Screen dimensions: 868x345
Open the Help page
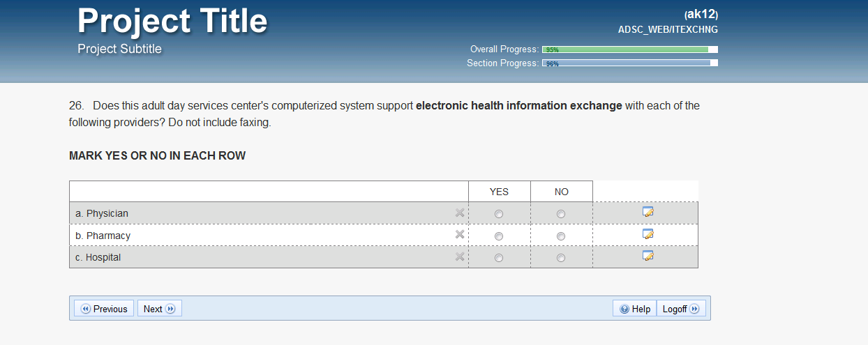pos(635,309)
